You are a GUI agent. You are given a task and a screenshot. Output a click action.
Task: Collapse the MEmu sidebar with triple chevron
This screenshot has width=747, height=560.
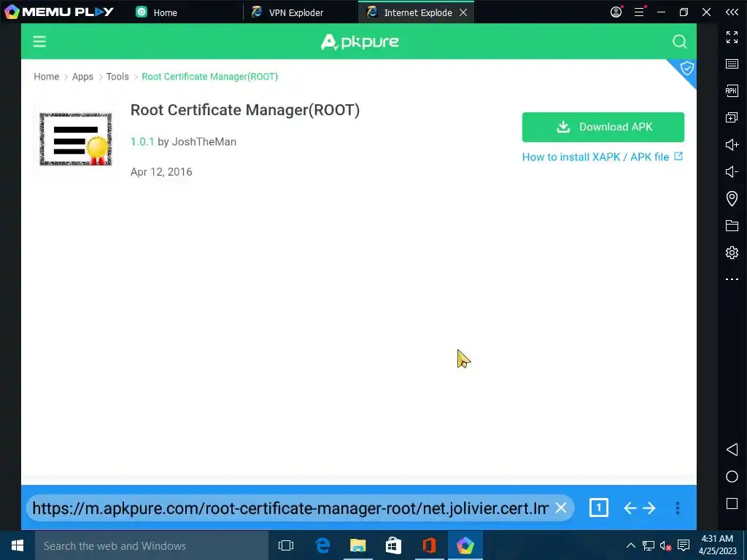coord(732,12)
